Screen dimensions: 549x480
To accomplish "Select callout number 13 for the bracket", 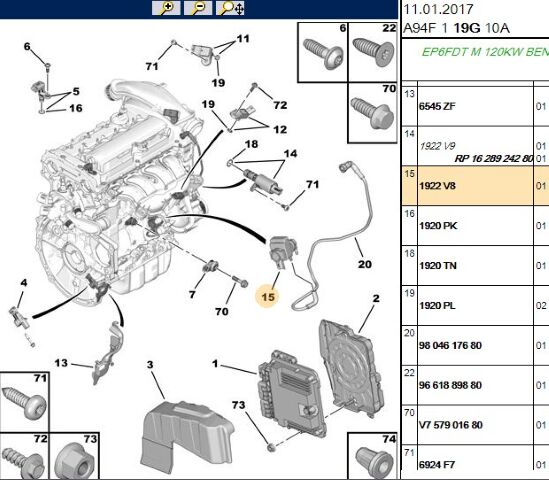I will tap(61, 363).
